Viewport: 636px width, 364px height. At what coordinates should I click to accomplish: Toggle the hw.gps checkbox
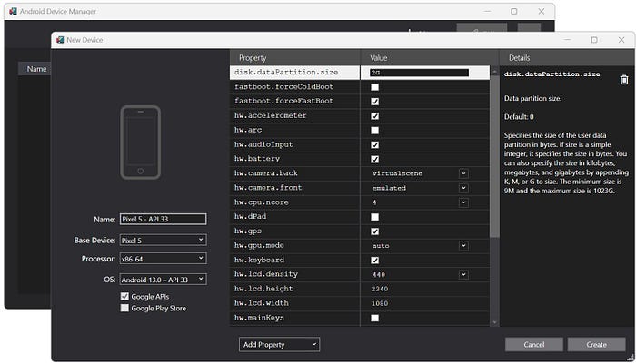pyautogui.click(x=374, y=231)
